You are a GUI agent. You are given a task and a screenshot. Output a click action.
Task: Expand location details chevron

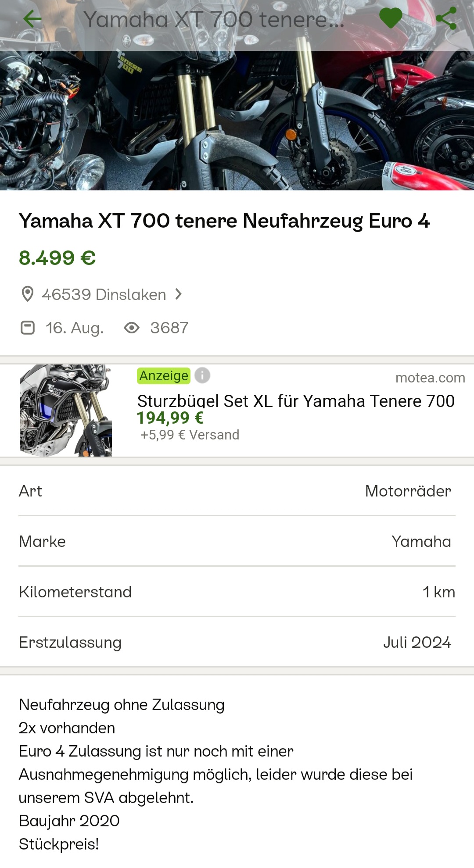[x=178, y=294]
